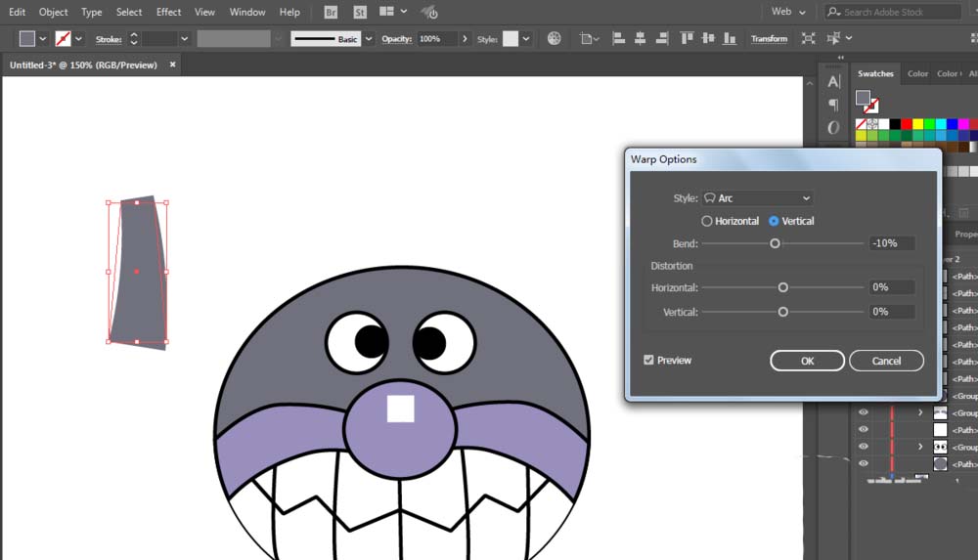978x560 pixels.
Task: Open Adobe Bridge via the Br icon
Action: [x=331, y=12]
